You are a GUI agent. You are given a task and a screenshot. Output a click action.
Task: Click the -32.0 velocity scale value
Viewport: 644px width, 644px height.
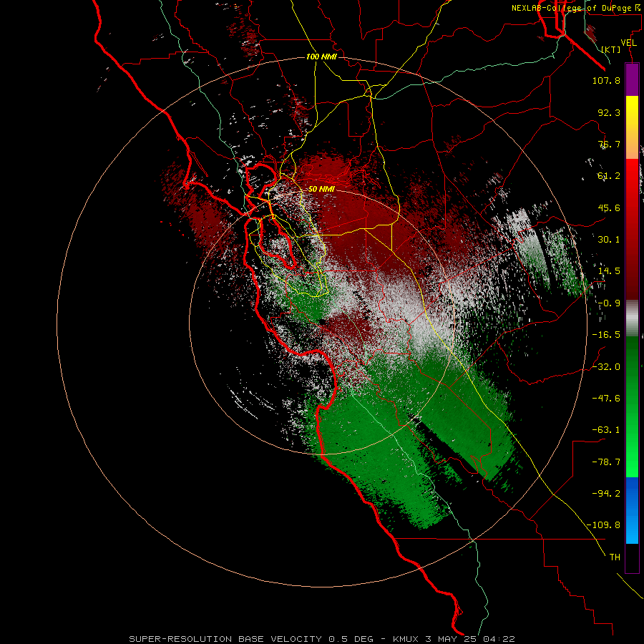pos(606,367)
